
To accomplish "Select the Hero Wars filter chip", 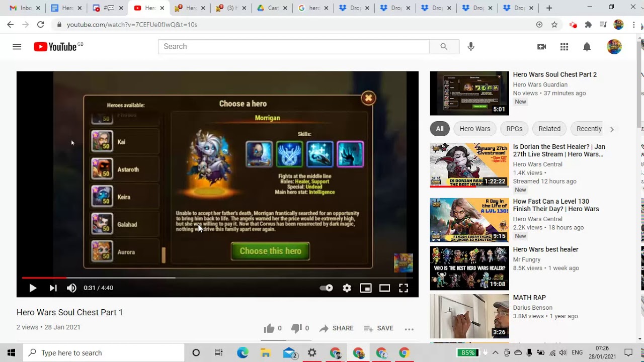I will click(475, 129).
